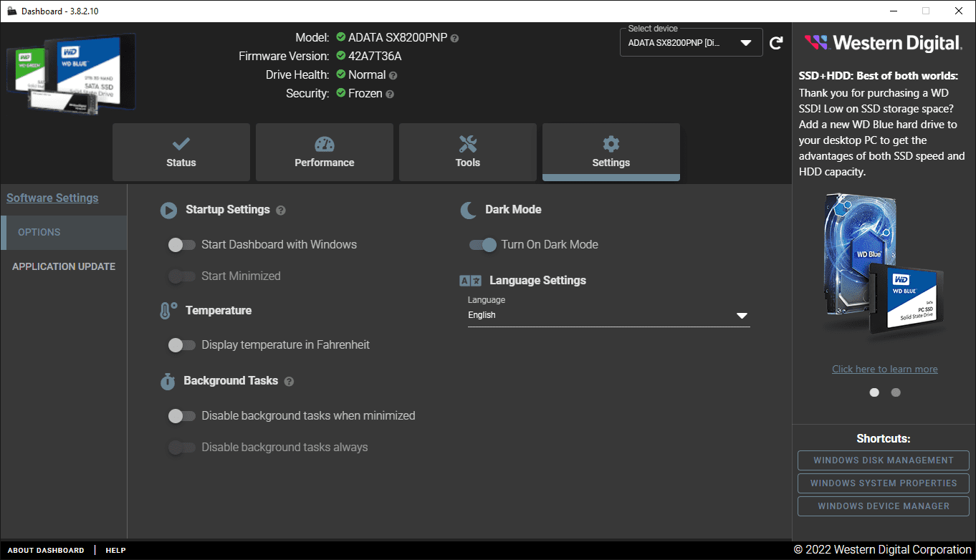Open the Select device dropdown

[691, 42]
